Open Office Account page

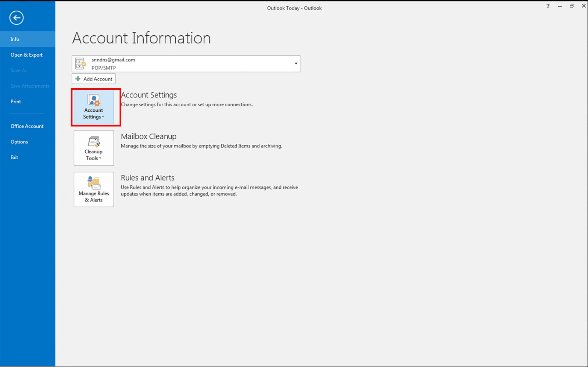click(x=28, y=126)
